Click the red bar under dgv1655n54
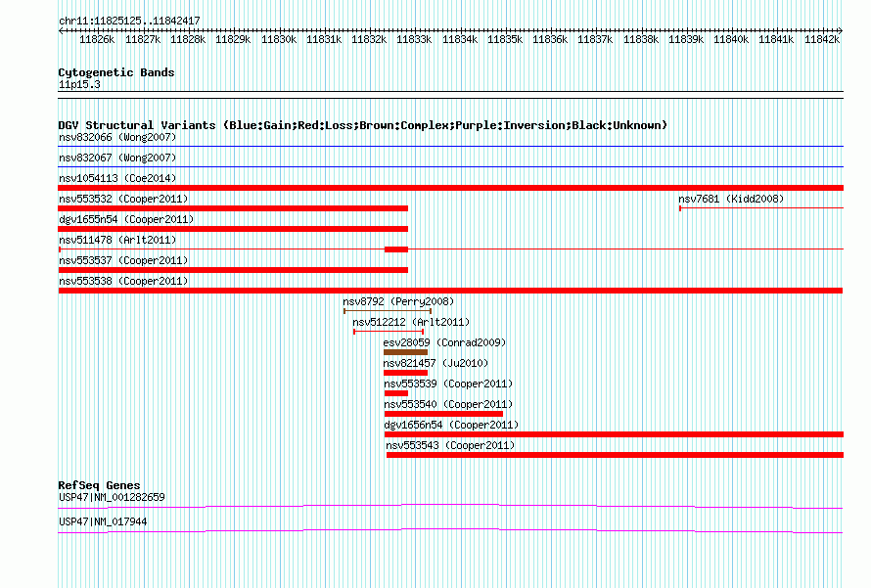The height and width of the screenshot is (588, 871). (x=233, y=229)
